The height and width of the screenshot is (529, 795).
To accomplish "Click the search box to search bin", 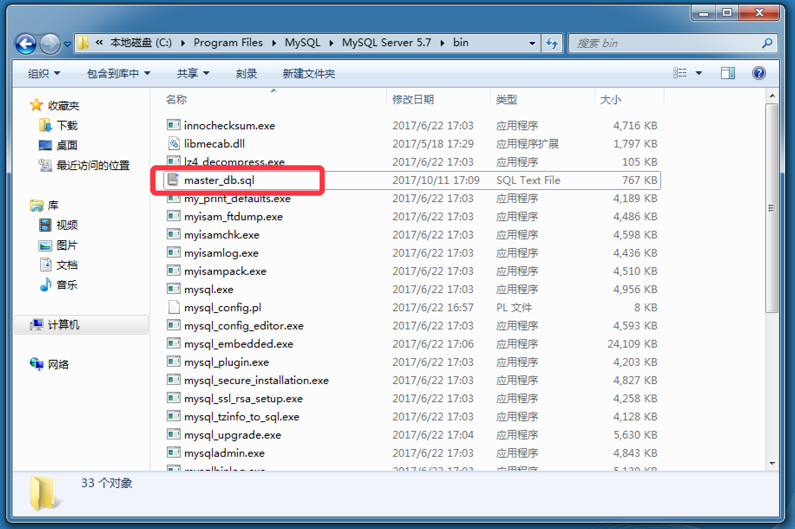I will click(665, 44).
